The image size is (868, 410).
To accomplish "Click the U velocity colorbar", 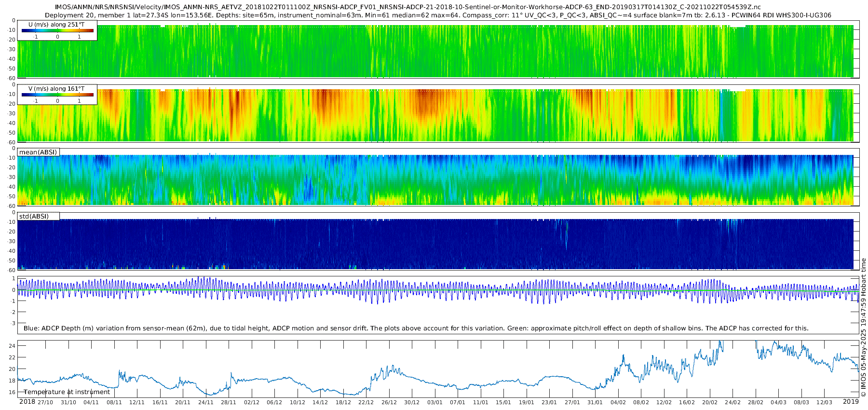I will [x=57, y=30].
